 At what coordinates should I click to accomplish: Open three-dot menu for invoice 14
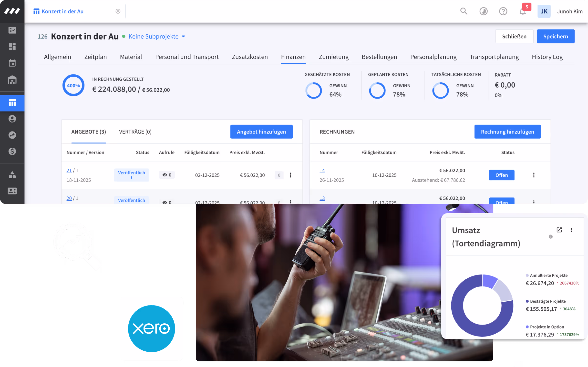(x=534, y=175)
